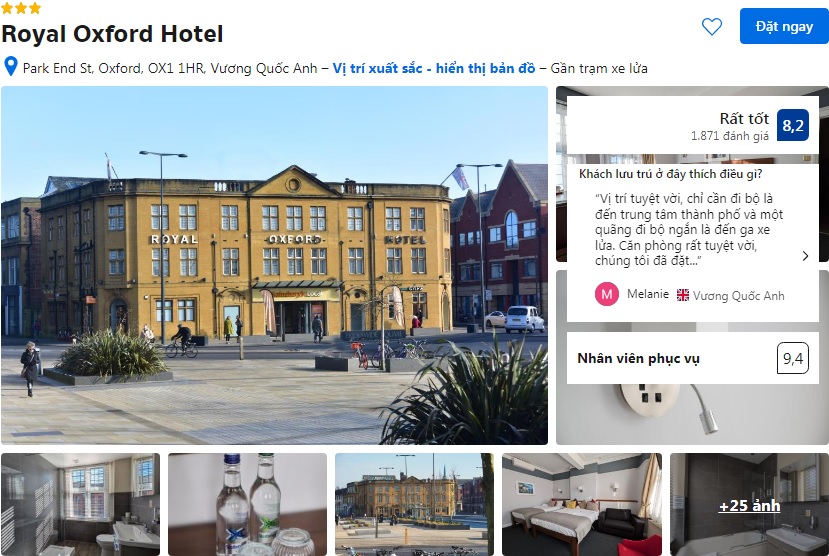The height and width of the screenshot is (556, 829).
Task: View the bathroom with window thumbnail
Action: (x=80, y=504)
